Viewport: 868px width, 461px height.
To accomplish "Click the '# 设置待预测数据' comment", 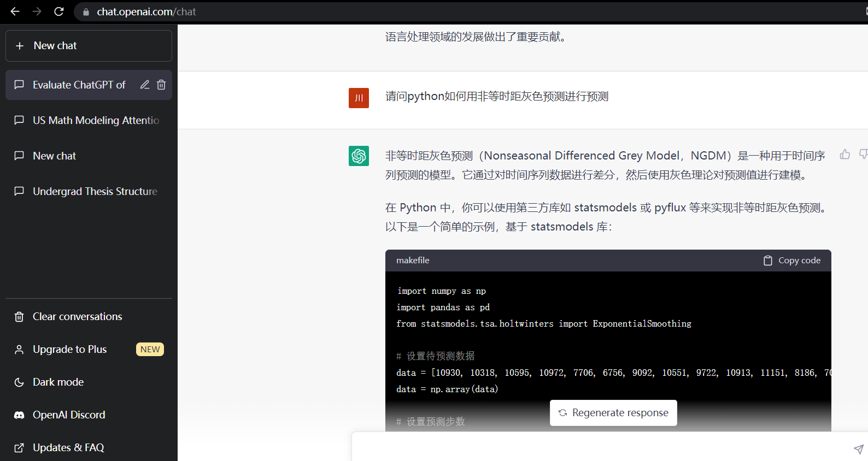I will (x=436, y=356).
